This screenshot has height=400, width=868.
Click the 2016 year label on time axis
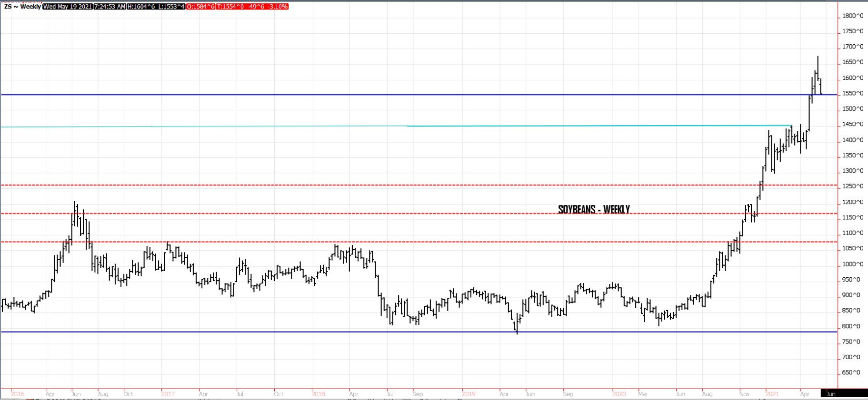click(x=18, y=394)
